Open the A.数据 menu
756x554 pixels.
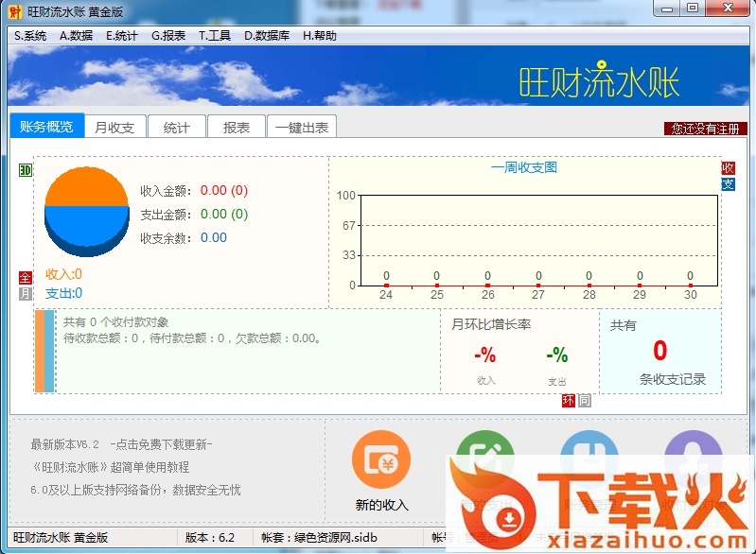[x=77, y=36]
